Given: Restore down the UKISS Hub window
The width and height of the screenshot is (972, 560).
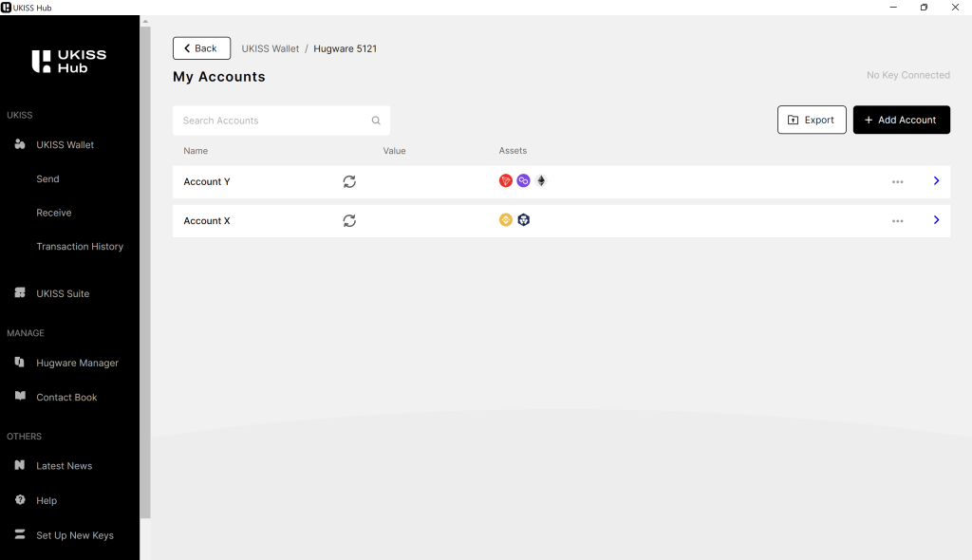Looking at the screenshot, I should click(924, 8).
